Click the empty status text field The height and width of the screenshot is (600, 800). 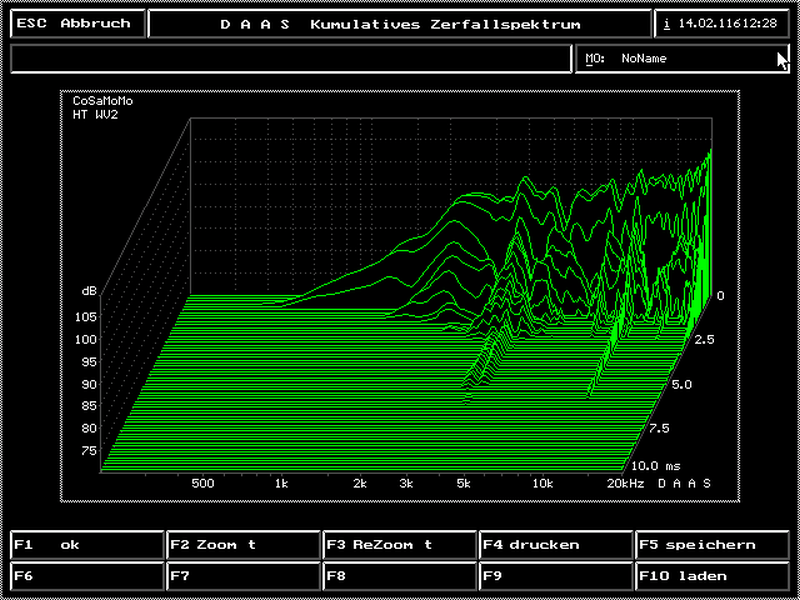(290, 59)
